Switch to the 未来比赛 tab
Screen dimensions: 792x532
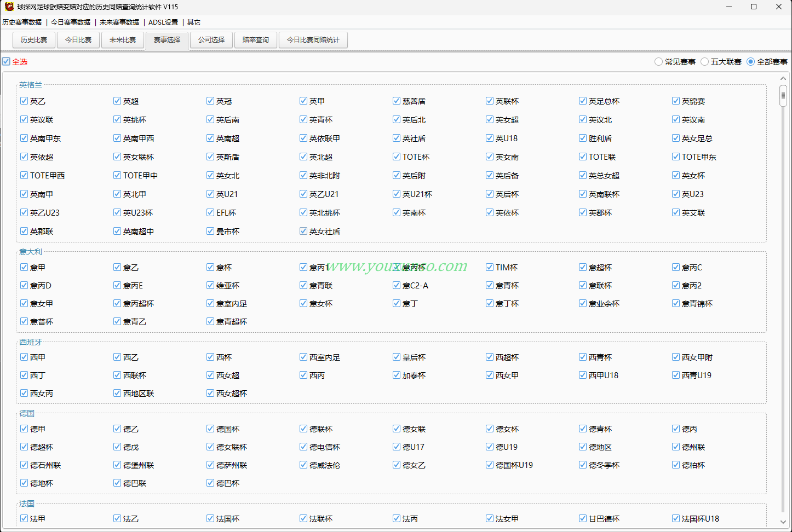click(123, 40)
